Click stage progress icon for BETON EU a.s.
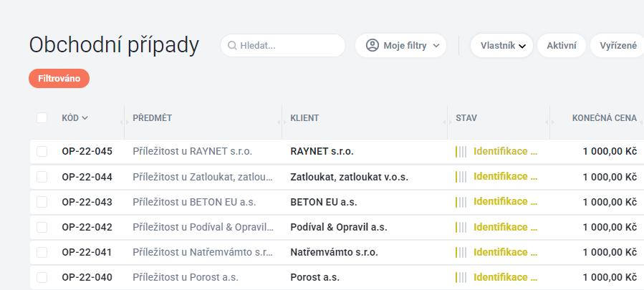 click(x=461, y=202)
